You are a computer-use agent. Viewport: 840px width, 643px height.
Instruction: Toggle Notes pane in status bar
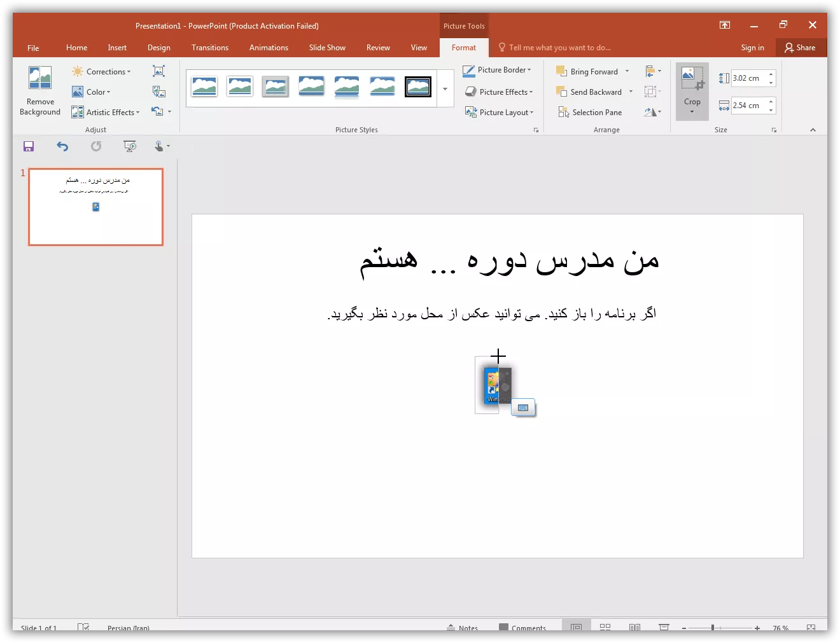coord(463,628)
